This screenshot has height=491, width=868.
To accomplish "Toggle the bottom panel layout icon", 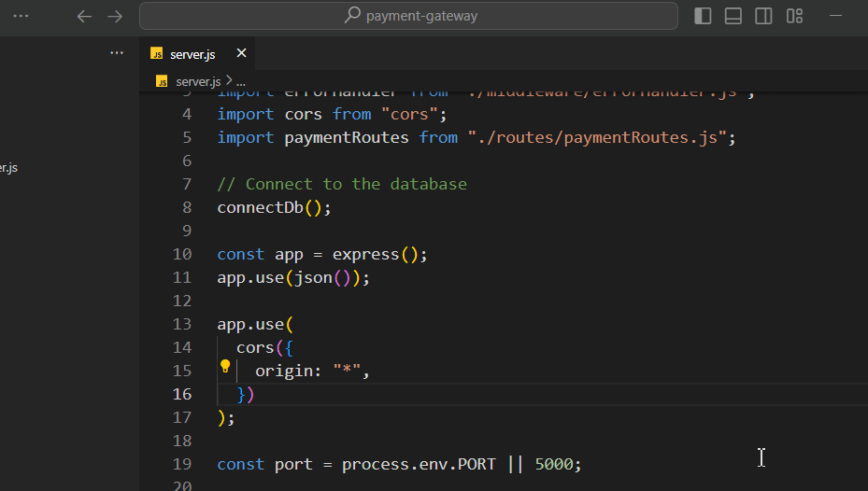I will 733,16.
